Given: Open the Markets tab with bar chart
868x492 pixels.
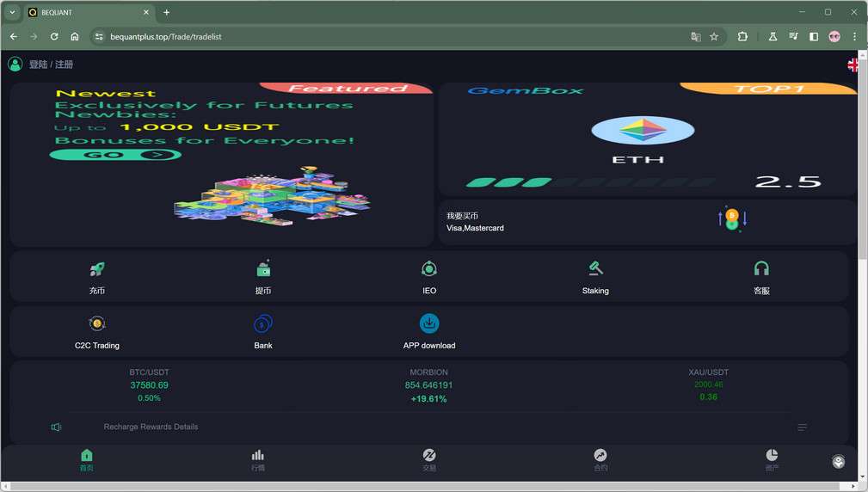Looking at the screenshot, I should coord(258,460).
